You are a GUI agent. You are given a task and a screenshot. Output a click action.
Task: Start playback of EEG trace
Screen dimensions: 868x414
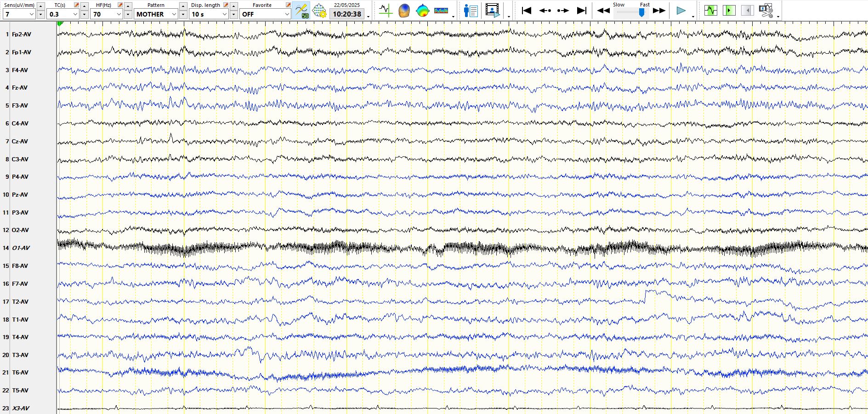point(681,11)
